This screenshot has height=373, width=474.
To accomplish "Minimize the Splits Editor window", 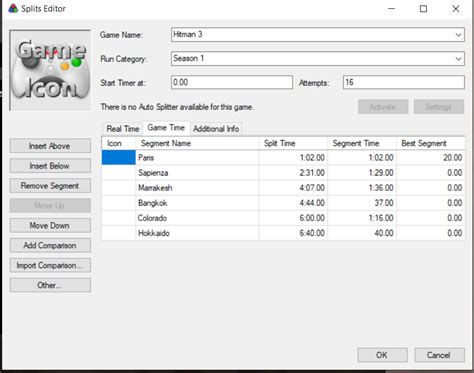I will 392,9.
